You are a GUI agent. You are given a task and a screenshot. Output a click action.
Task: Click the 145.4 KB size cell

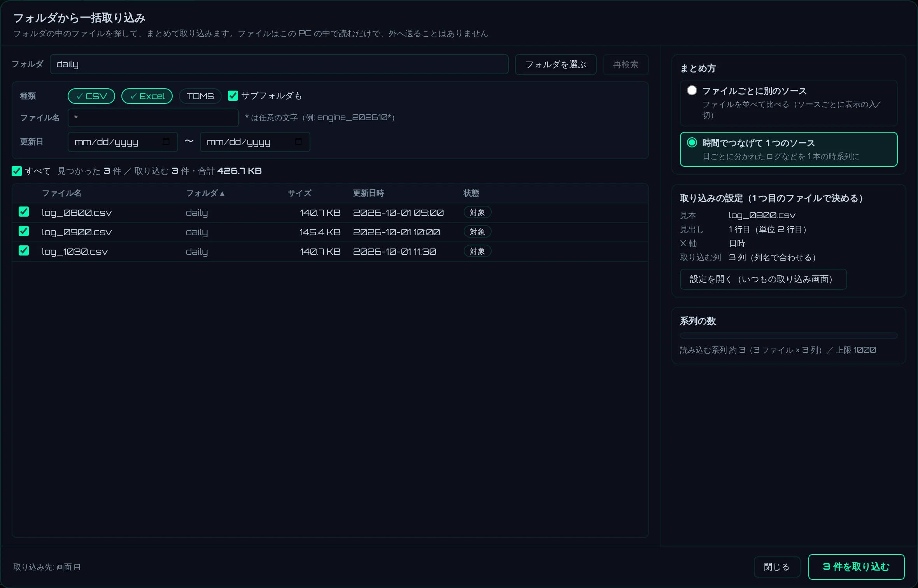[x=320, y=232]
